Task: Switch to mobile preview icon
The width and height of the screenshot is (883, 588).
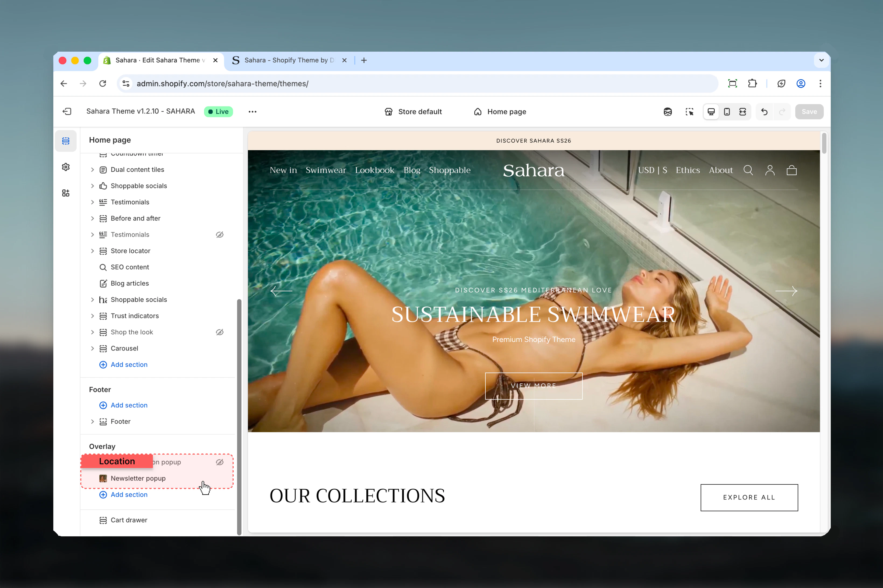Action: point(727,112)
